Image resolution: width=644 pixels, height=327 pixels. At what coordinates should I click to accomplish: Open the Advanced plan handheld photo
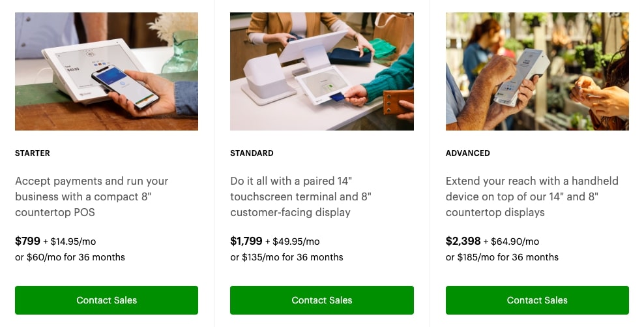pyautogui.click(x=537, y=71)
